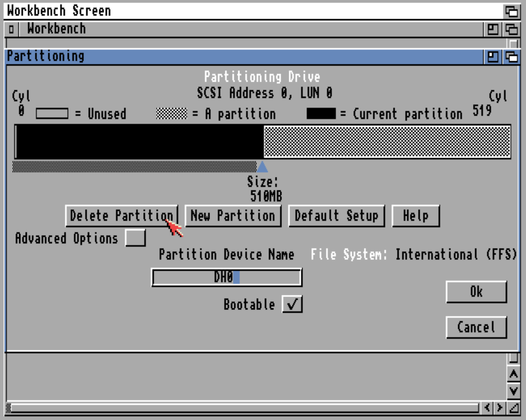526x420 pixels.
Task: Click the scroll up arrow
Action: (x=513, y=374)
